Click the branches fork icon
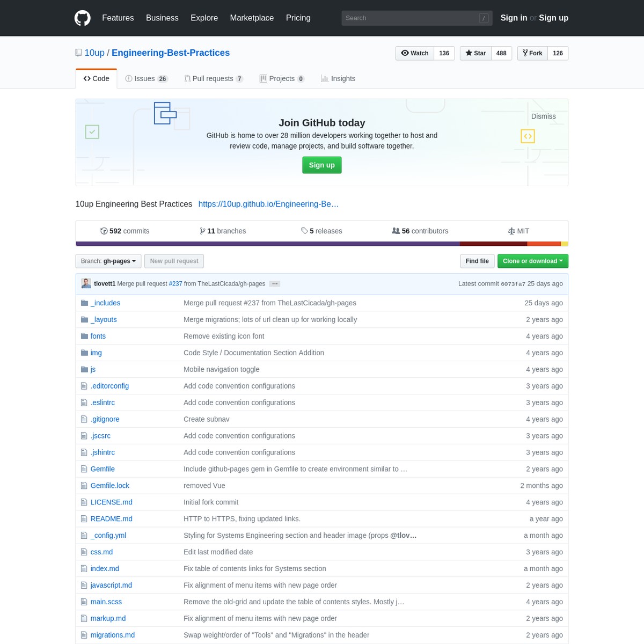 (202, 231)
